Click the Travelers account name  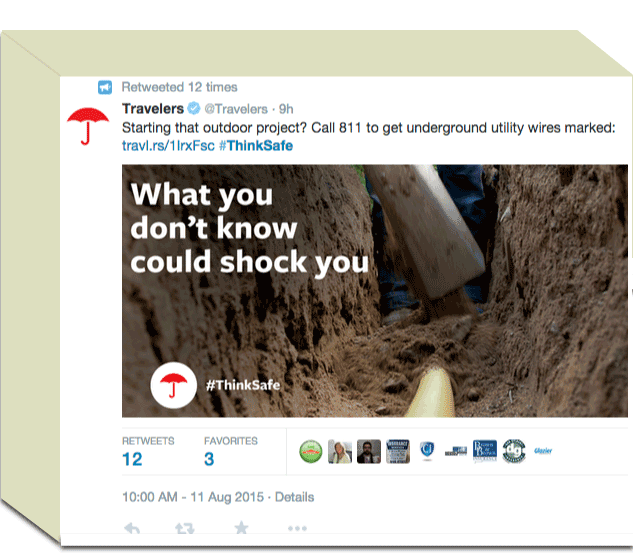point(153,109)
